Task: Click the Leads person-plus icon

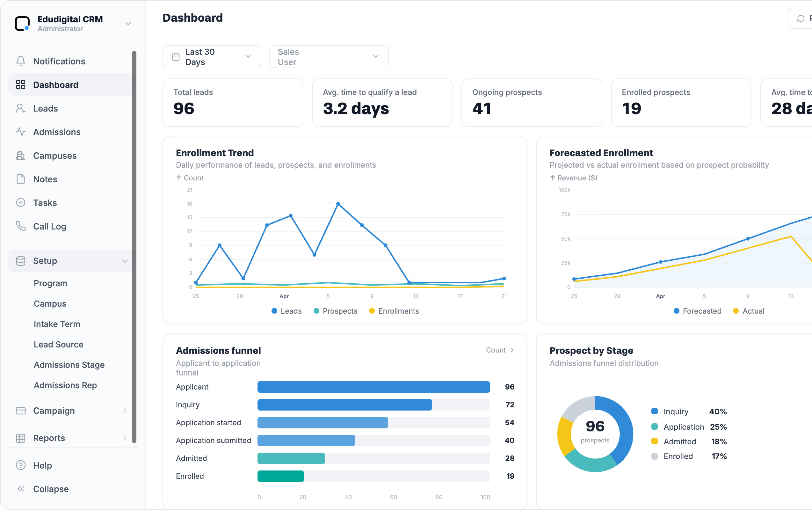Action: coord(21,108)
